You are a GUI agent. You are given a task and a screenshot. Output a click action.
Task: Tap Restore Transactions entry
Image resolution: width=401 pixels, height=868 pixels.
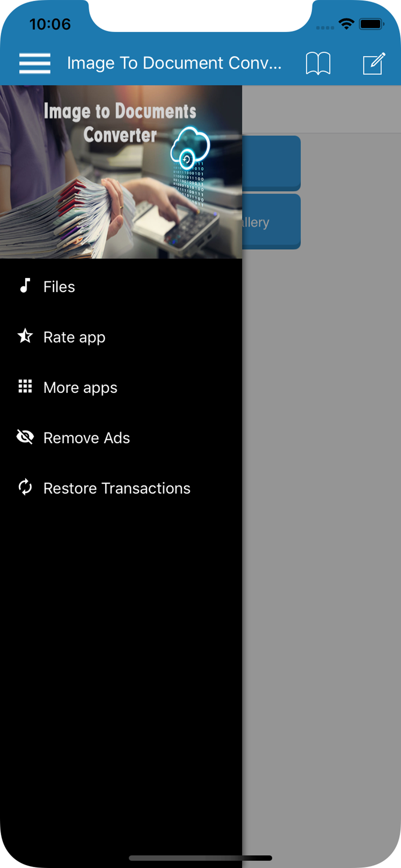(121, 488)
